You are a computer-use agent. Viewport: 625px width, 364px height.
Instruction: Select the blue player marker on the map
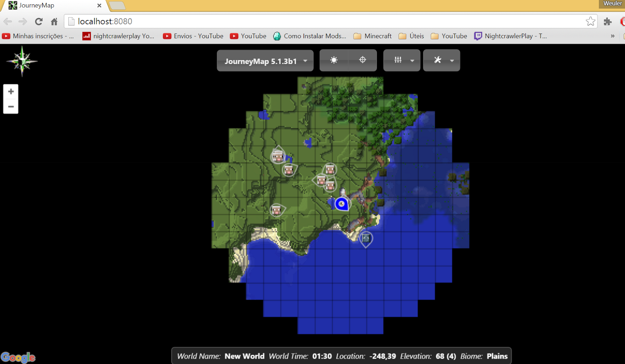point(342,203)
